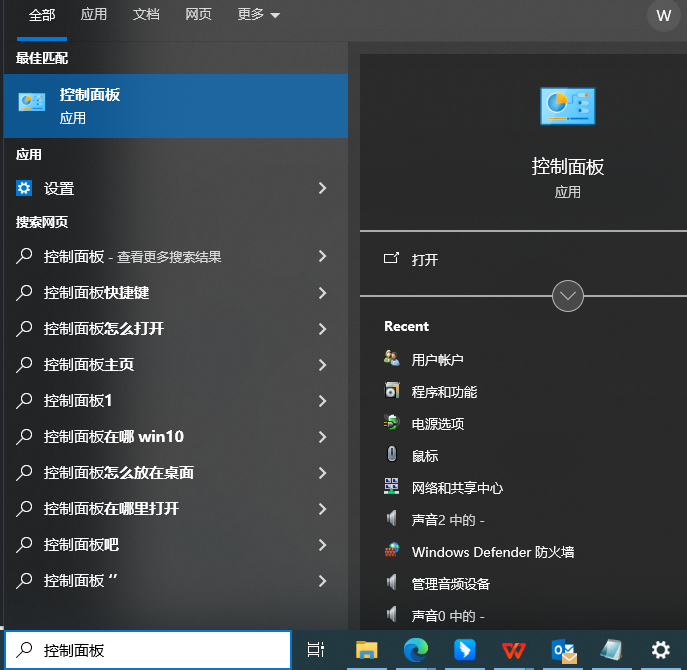The width and height of the screenshot is (687, 670).
Task: Launch WPS Office from the taskbar
Action: 514,650
